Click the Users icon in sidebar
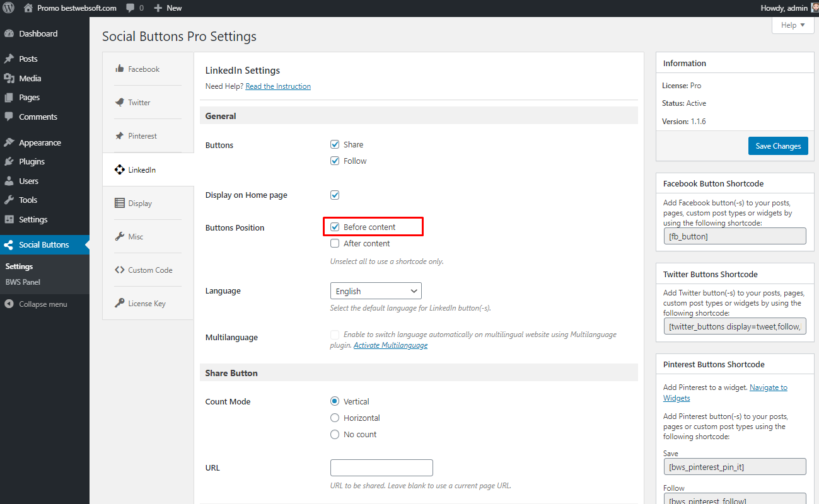Screen dimensions: 819x504 tap(9, 181)
